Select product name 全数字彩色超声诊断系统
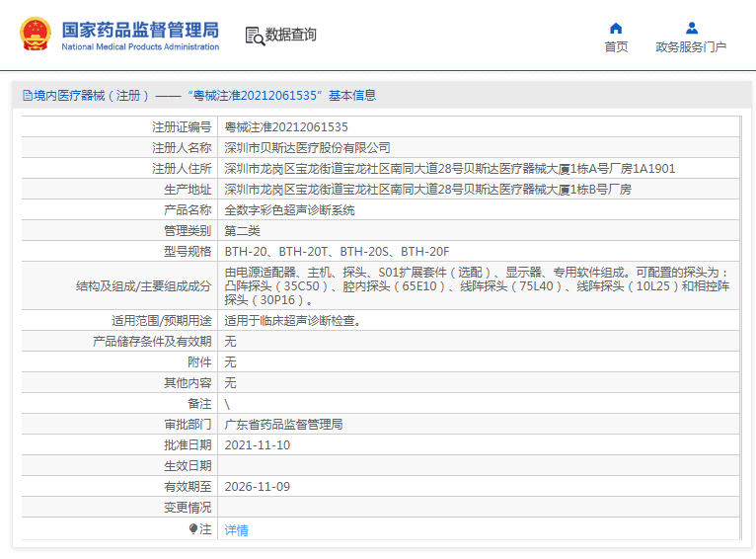756x559 pixels. tap(289, 209)
